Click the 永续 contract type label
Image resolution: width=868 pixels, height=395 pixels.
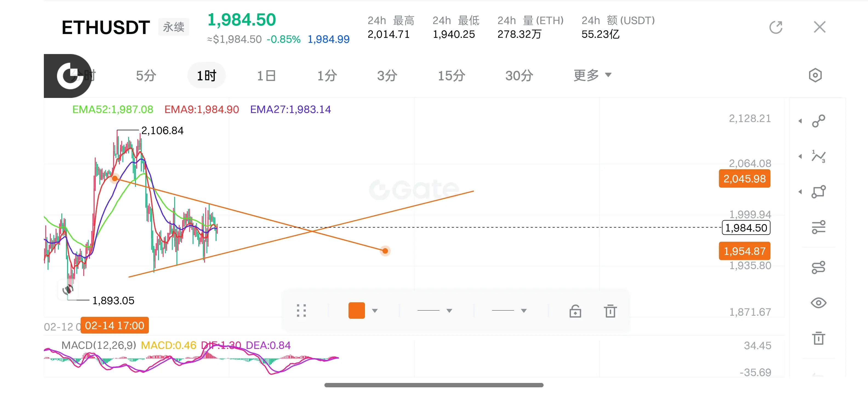(x=173, y=27)
